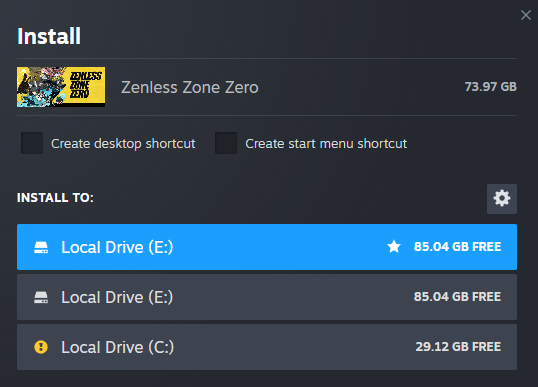Image resolution: width=538 pixels, height=387 pixels.
Task: Click the Install dialog title
Action: 49,36
